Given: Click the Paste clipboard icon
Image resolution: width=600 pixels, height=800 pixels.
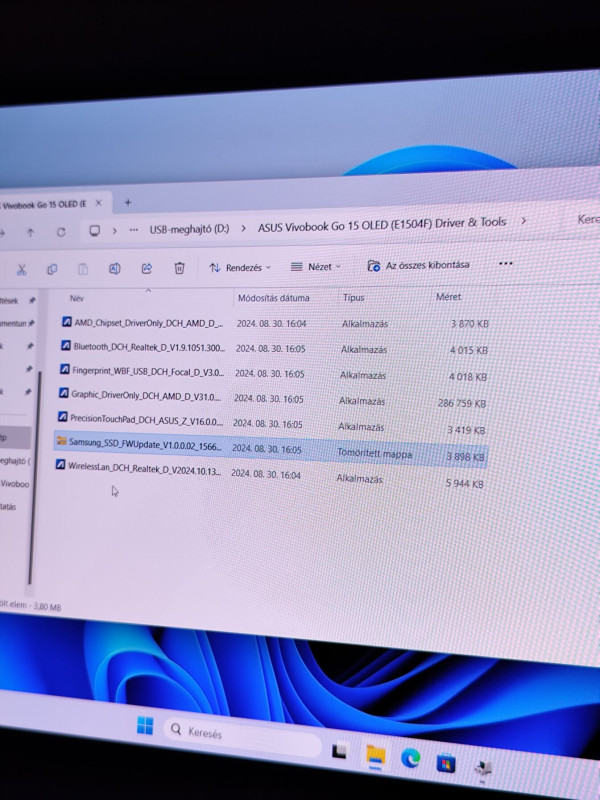Looking at the screenshot, I should point(83,269).
